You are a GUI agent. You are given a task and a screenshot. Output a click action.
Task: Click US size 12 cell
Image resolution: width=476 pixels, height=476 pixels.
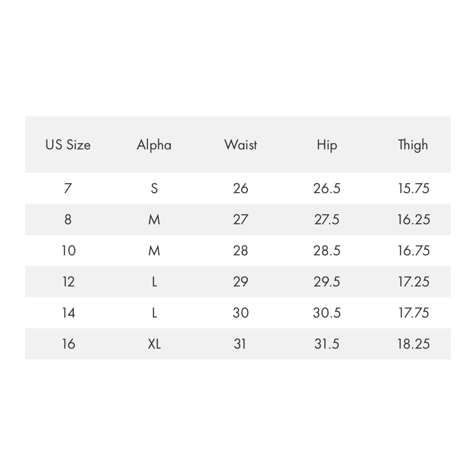pos(69,282)
